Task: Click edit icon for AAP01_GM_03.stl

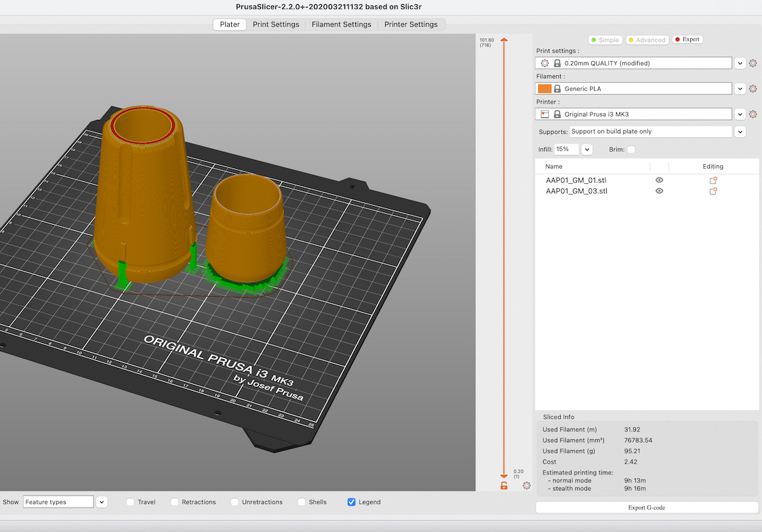Action: 713,191
